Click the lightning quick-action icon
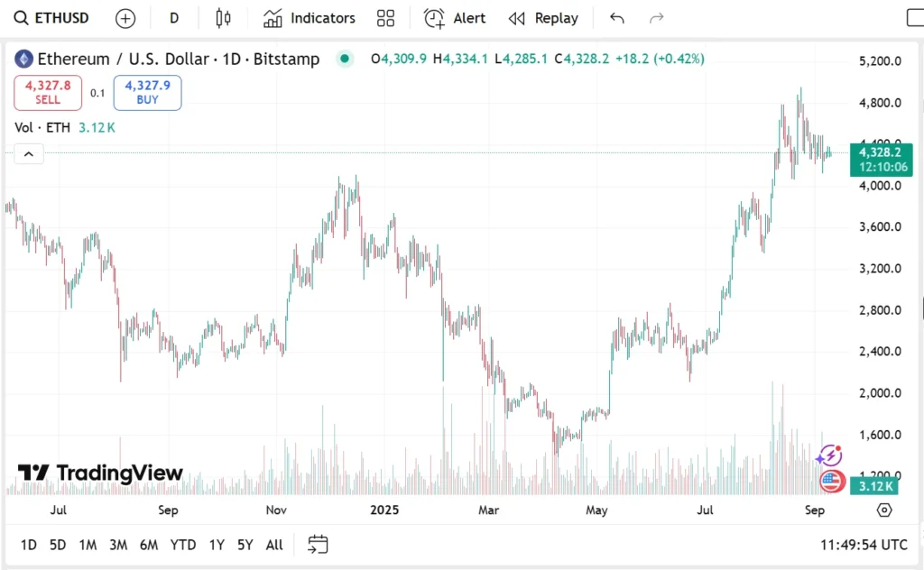This screenshot has height=570, width=924. click(829, 455)
